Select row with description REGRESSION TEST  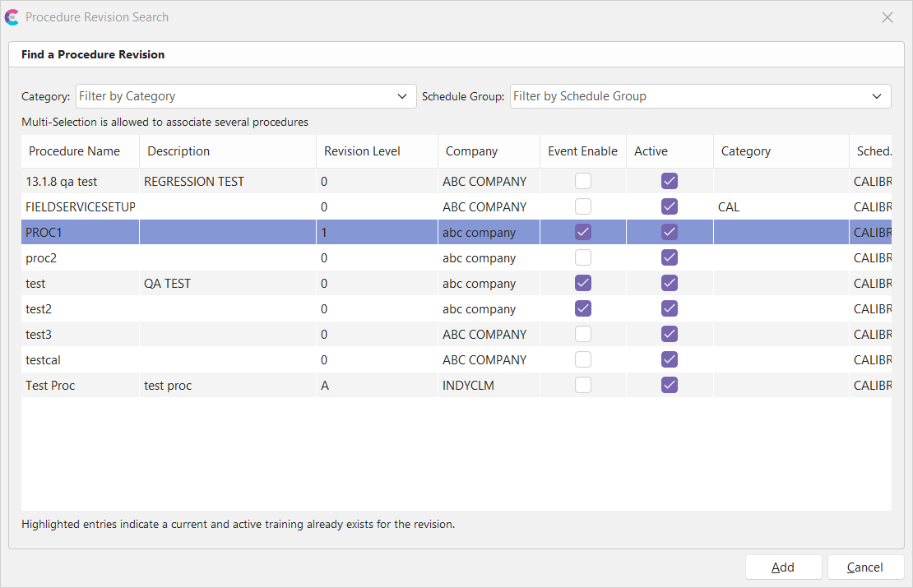pos(194,182)
